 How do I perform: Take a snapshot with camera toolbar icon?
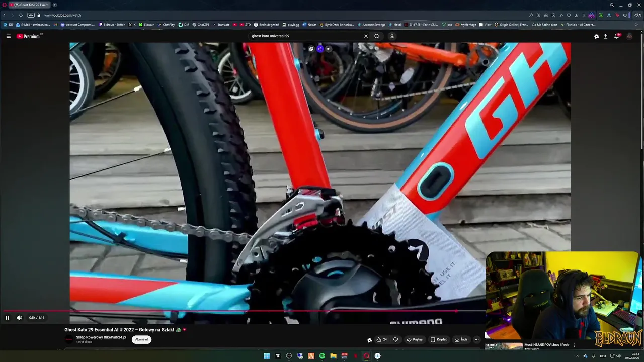pyautogui.click(x=546, y=15)
